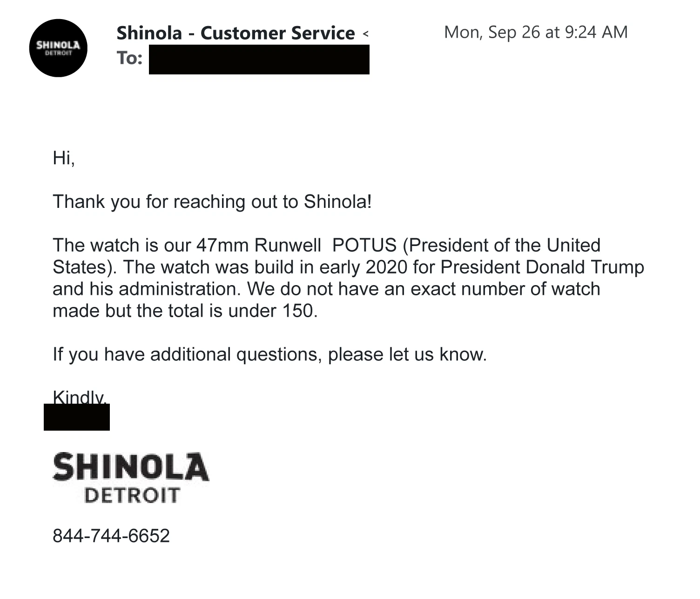Click the "Kindly," sign-off
700x599 pixels.
[80, 397]
